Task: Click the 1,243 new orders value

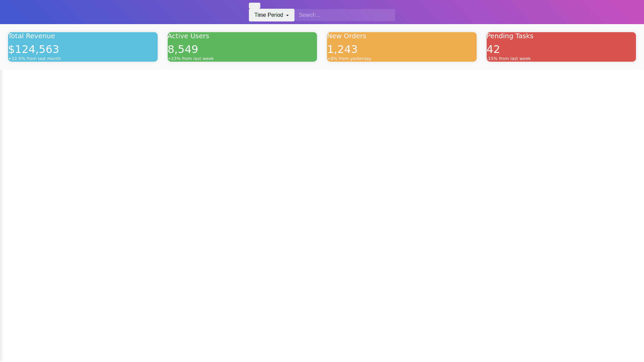Action: [x=342, y=49]
